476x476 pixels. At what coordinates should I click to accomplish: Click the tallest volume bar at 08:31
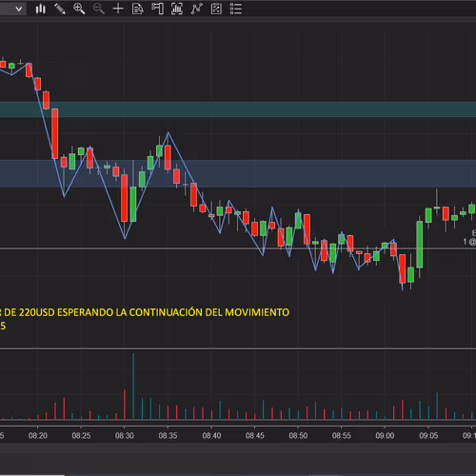pos(133,386)
